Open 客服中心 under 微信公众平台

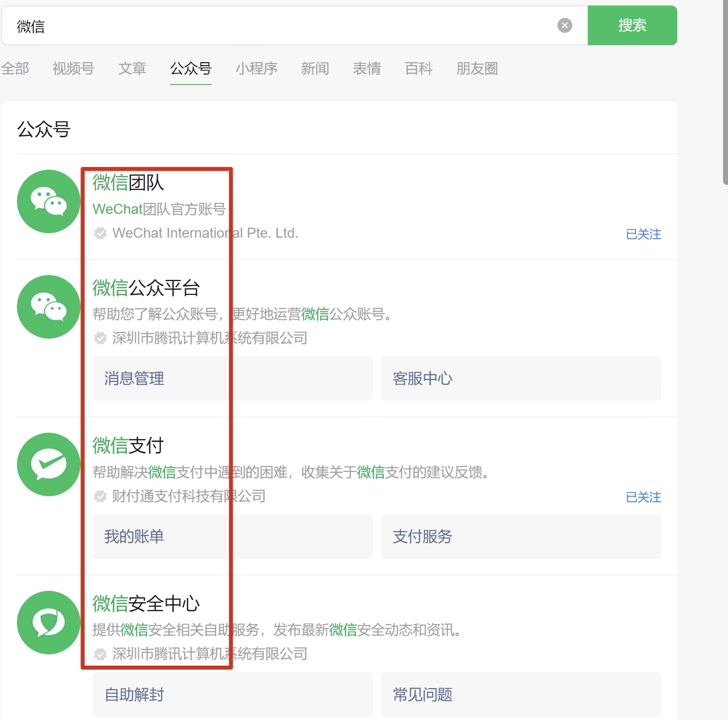click(x=521, y=378)
